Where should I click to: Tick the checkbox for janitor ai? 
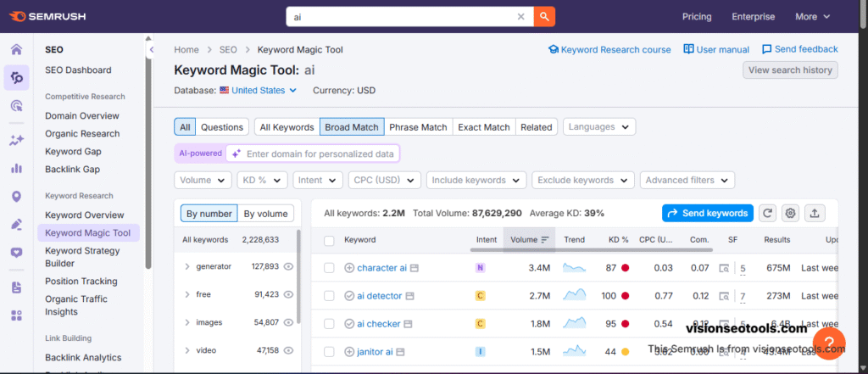[329, 351]
